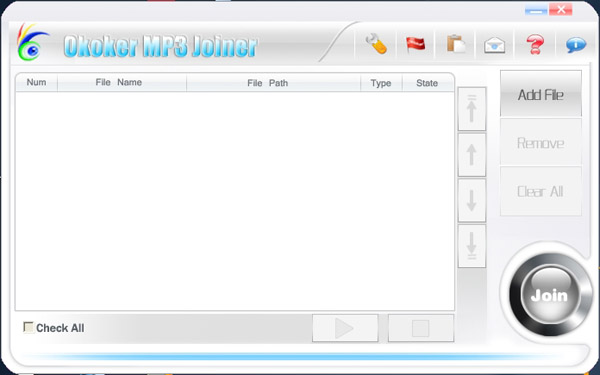Click the clipboard paste icon
Screen dimensions: 600x375
[456, 44]
